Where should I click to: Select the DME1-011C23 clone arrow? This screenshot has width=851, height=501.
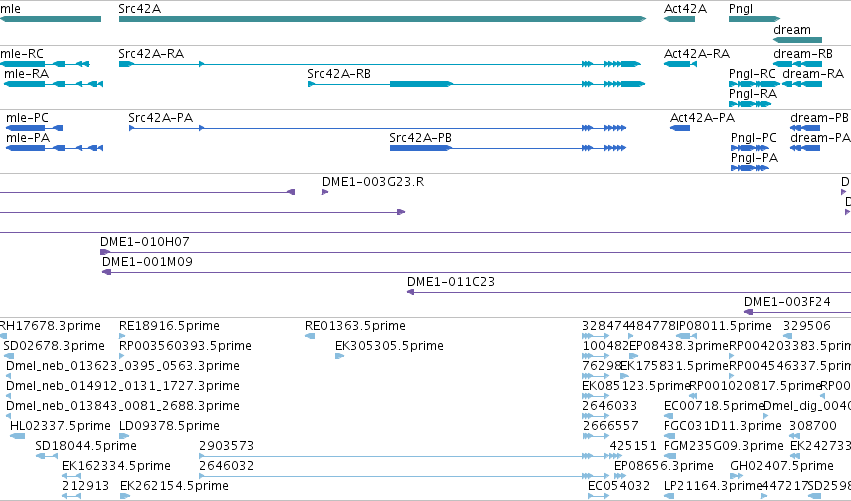click(629, 292)
